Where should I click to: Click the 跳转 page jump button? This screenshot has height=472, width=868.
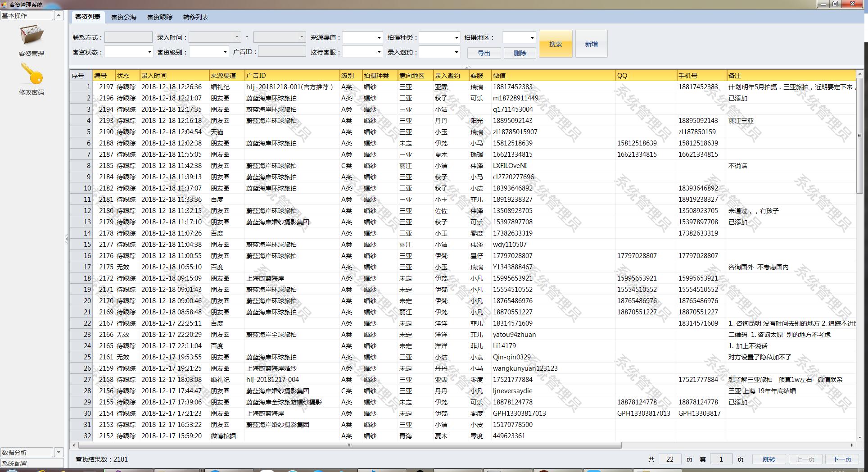(x=769, y=459)
